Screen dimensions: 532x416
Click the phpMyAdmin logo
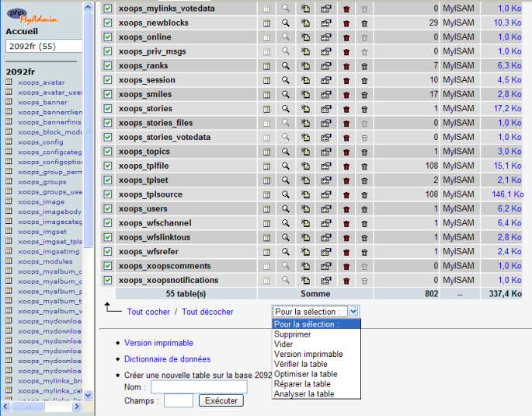(x=33, y=16)
